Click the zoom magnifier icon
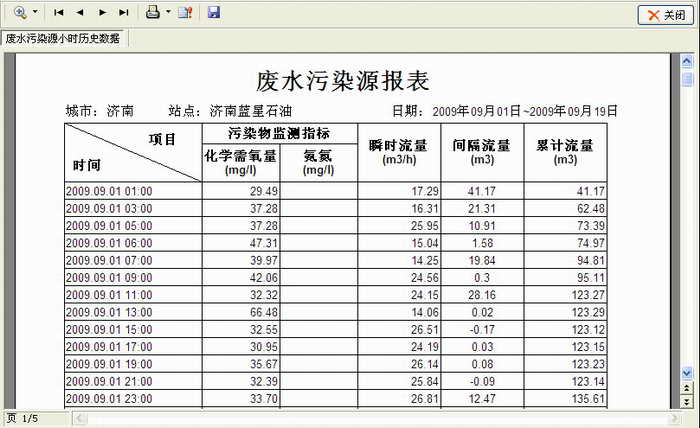Screen dimensions: 700x428 pyautogui.click(x=20, y=12)
